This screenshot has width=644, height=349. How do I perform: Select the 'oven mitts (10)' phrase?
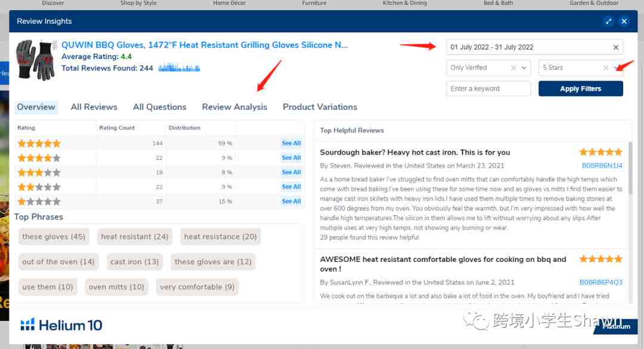coord(117,287)
